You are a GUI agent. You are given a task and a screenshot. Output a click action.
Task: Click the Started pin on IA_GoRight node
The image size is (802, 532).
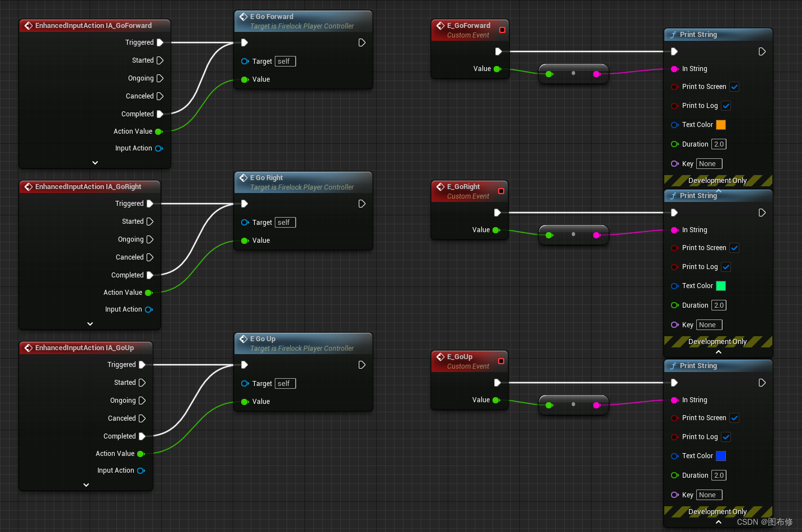tap(150, 222)
